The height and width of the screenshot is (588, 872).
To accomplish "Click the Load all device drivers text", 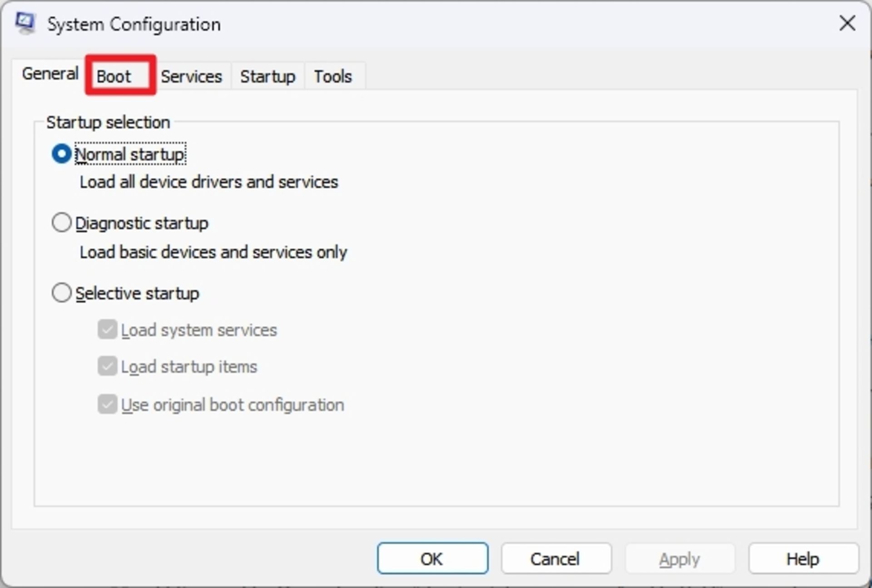I will coord(208,182).
